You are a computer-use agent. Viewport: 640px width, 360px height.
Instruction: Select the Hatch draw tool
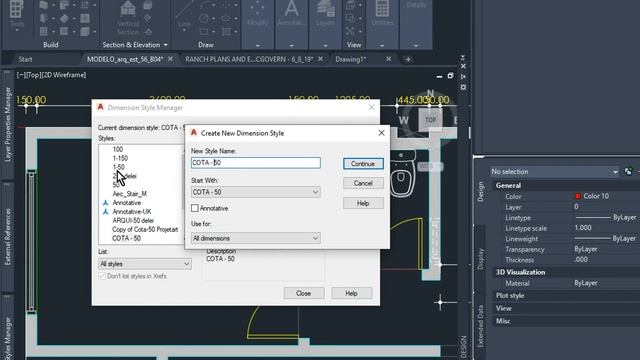click(226, 31)
